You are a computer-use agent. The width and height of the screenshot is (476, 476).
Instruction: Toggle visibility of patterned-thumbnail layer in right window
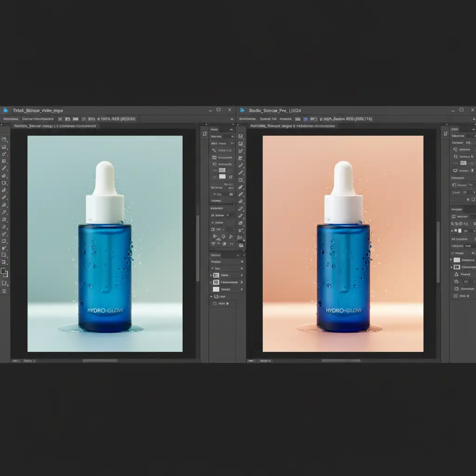point(451,267)
